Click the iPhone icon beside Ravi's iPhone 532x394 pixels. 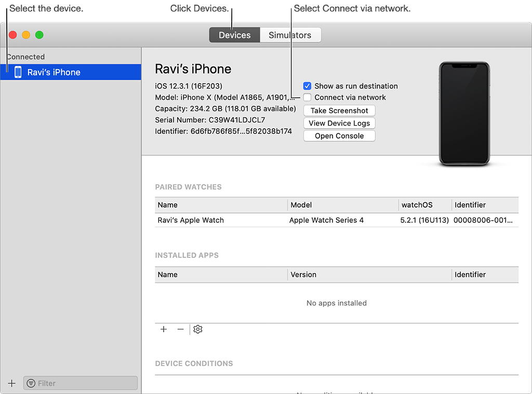point(18,72)
